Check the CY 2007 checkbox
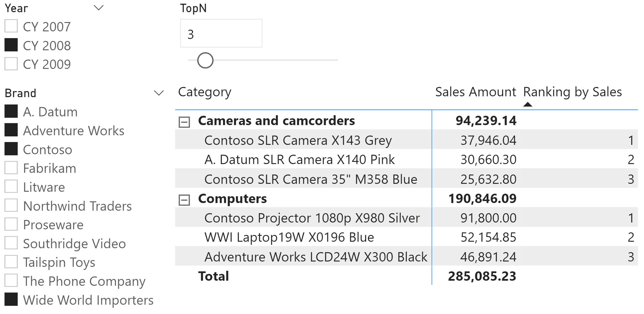 tap(11, 26)
